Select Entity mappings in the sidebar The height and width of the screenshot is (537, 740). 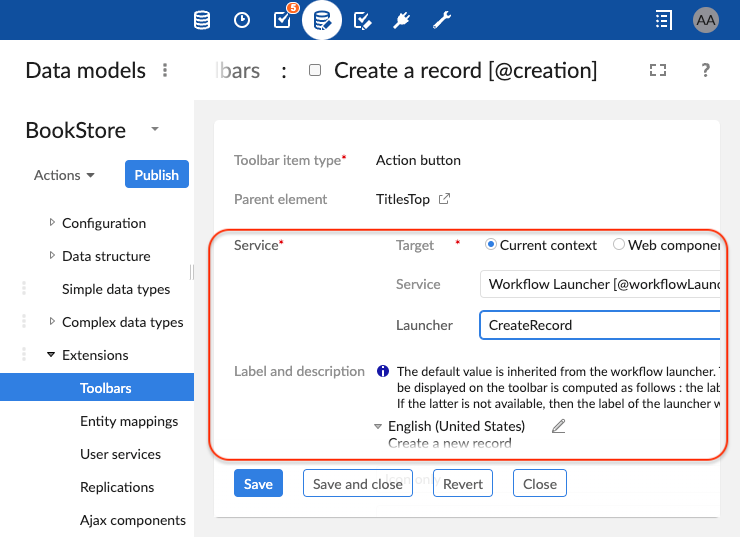pos(129,421)
